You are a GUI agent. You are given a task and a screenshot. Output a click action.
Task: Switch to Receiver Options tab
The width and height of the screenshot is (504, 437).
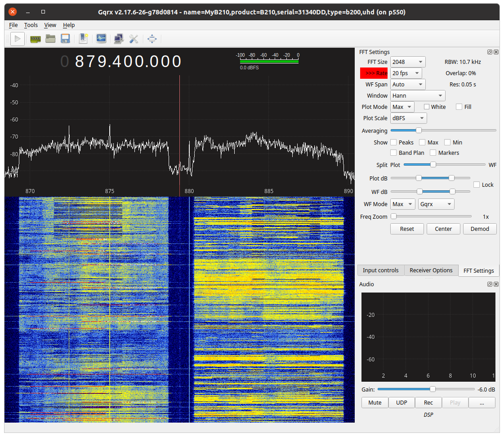(x=431, y=270)
